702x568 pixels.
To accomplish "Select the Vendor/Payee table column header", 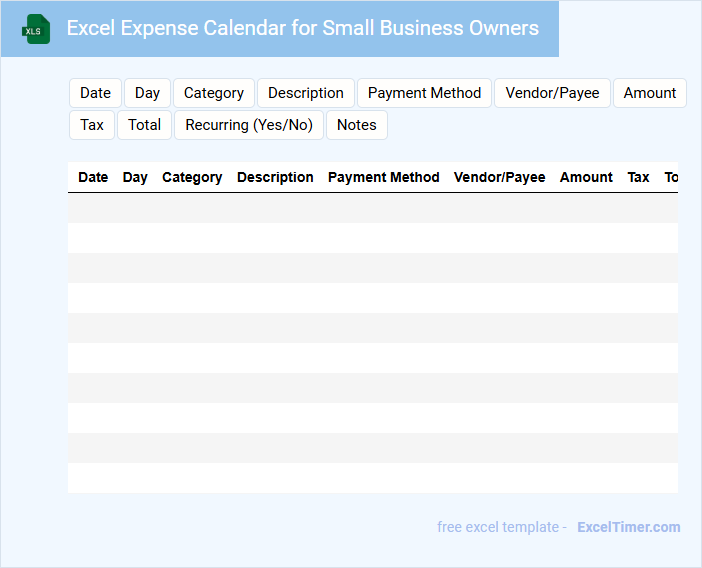I will [499, 177].
